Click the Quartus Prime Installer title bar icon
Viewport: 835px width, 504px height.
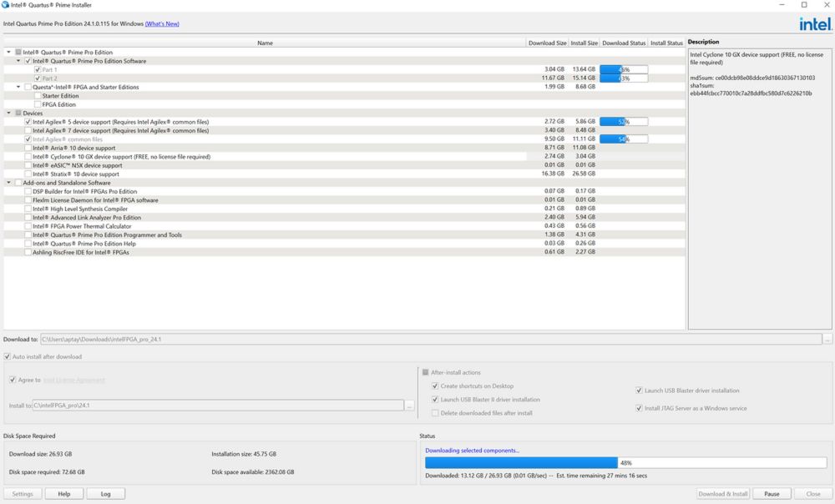click(x=5, y=5)
